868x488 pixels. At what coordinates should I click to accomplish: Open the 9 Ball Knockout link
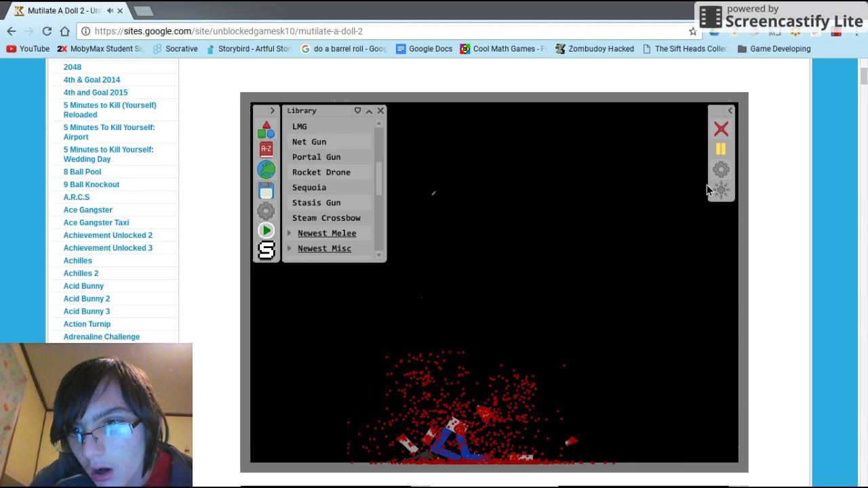[x=92, y=184]
